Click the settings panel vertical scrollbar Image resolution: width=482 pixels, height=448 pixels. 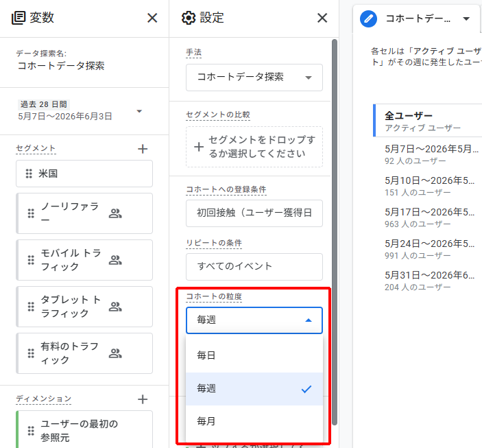point(335,233)
